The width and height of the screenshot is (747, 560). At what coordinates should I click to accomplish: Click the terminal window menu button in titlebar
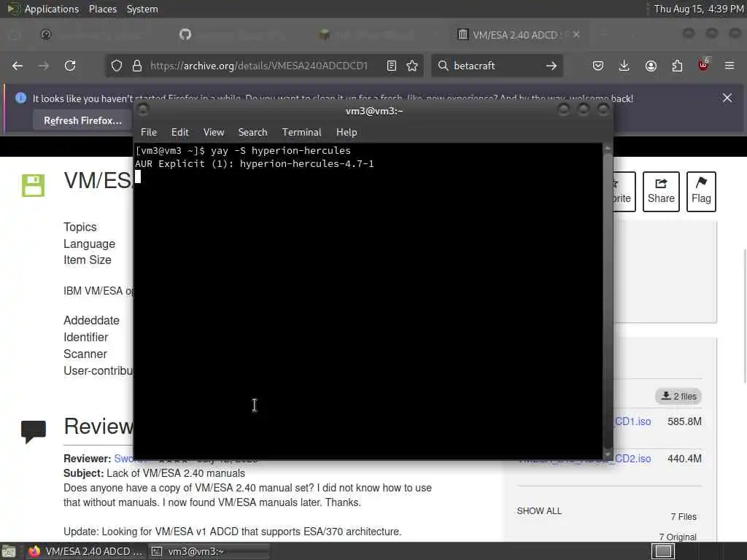point(142,110)
